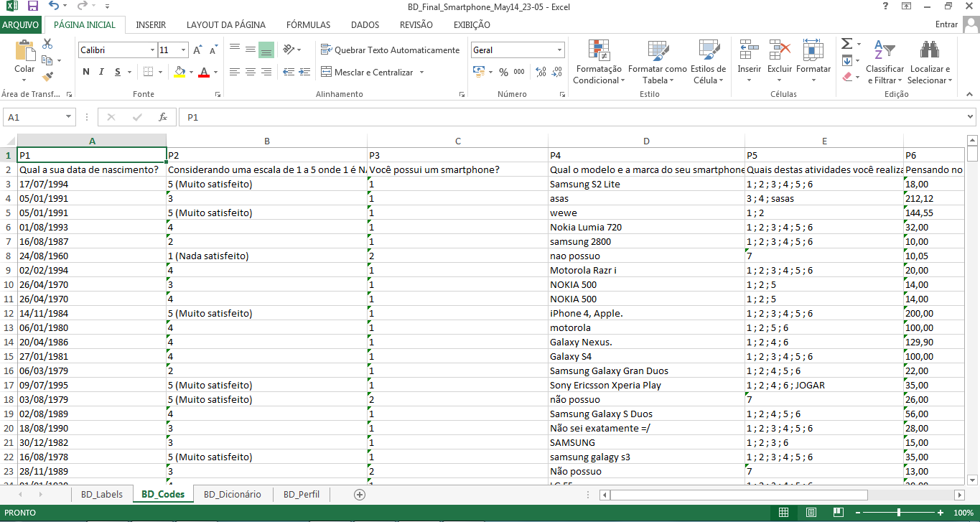This screenshot has height=522, width=980.
Task: Toggle top vertical alignment
Action: [x=235, y=50]
